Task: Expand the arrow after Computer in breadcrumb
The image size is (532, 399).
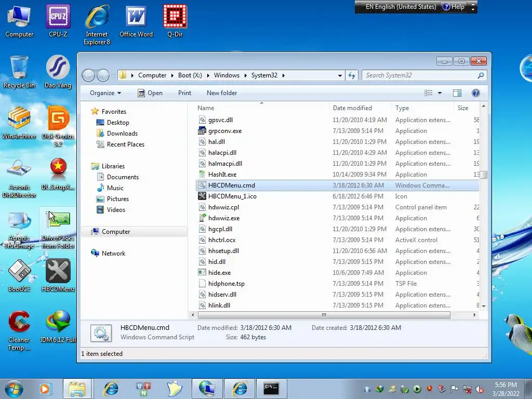Action: [x=172, y=75]
